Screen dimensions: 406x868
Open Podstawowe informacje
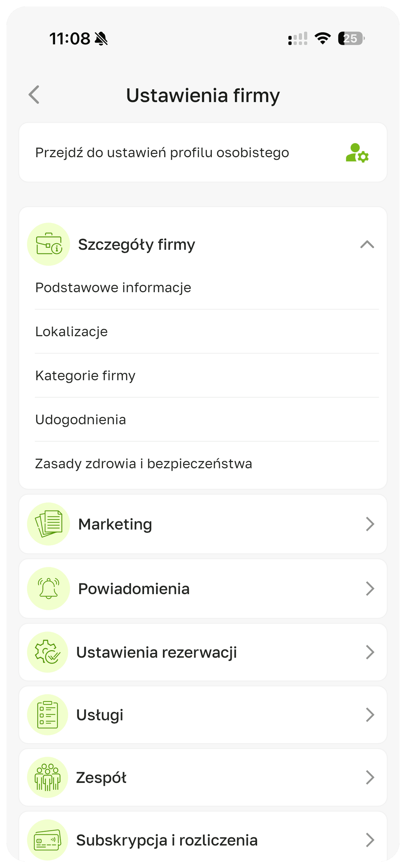[113, 287]
